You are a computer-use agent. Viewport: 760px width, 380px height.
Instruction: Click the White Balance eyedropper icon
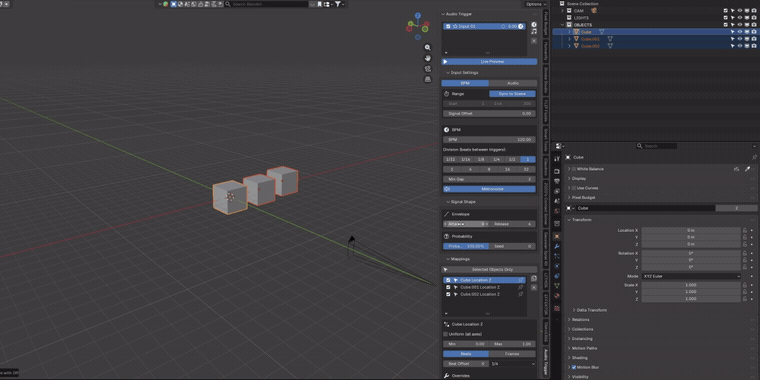coord(747,169)
